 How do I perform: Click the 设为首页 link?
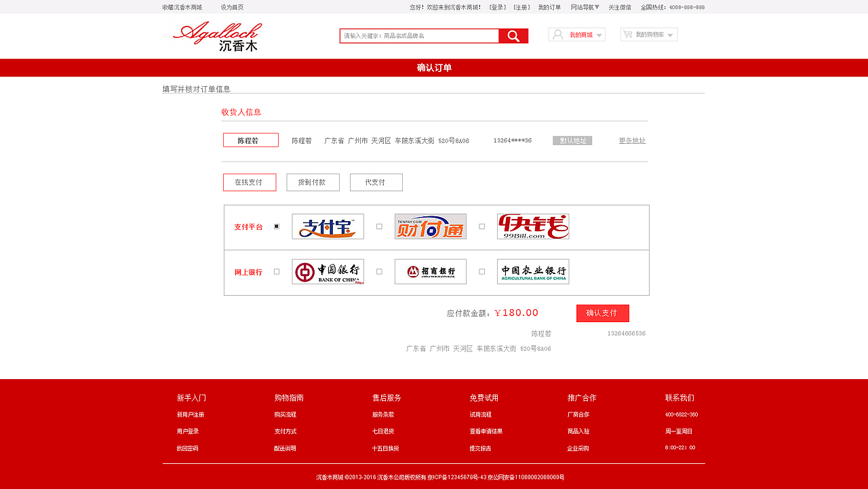pos(232,7)
